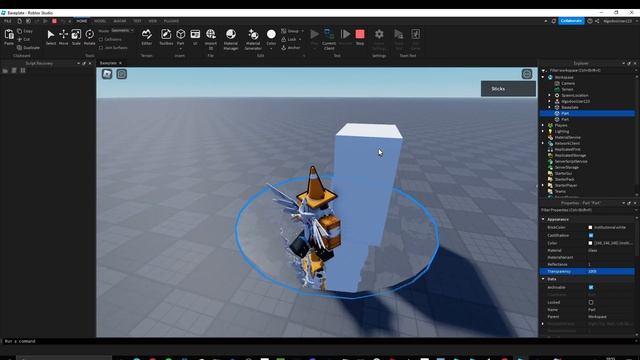Switch to the VIEW ribbon tab
The height and width of the screenshot is (360, 640).
(x=153, y=21)
